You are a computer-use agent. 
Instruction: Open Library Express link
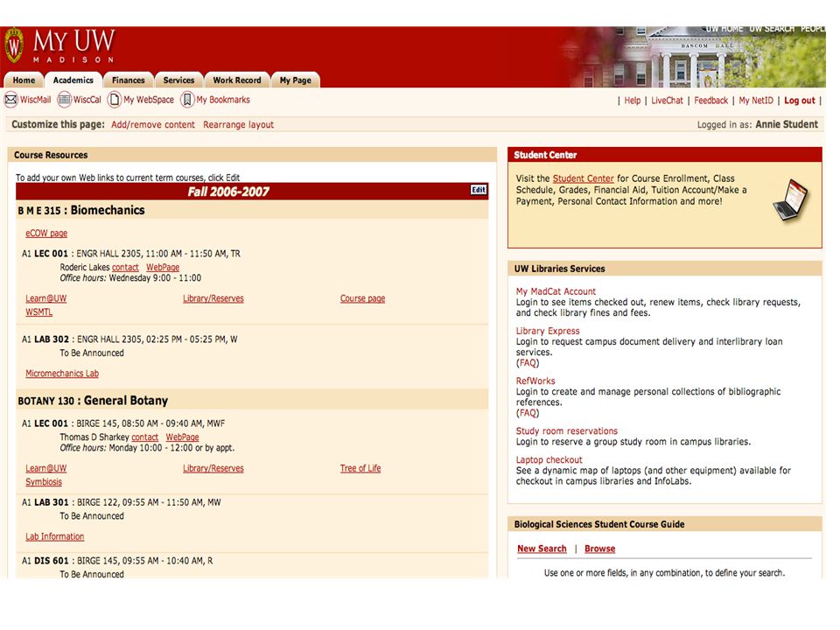[x=548, y=331]
